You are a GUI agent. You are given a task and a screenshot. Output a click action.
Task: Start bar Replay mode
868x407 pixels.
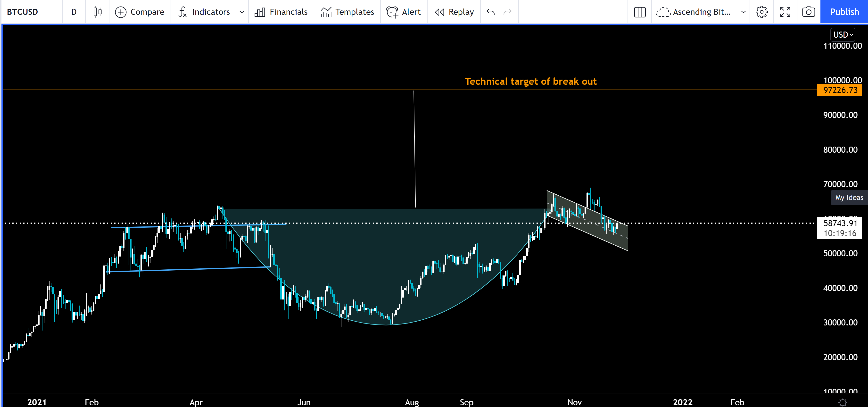coord(454,12)
